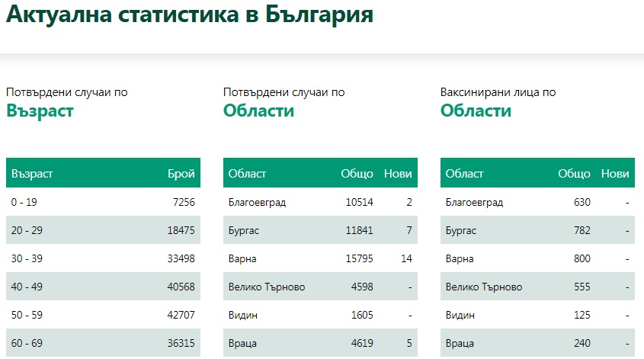
Task: Select the 50 - 59 age row label
Action: [27, 315]
